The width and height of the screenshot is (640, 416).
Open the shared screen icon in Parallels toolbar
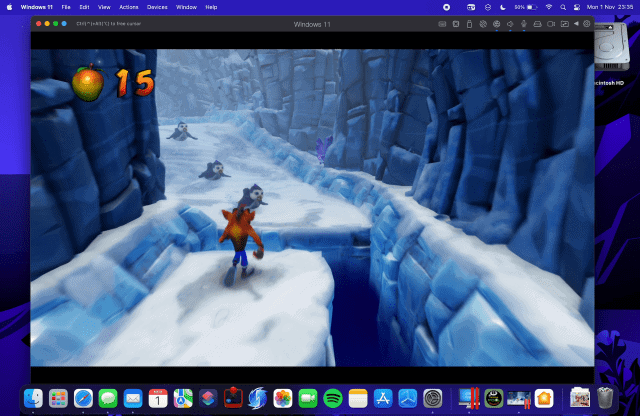tap(564, 24)
